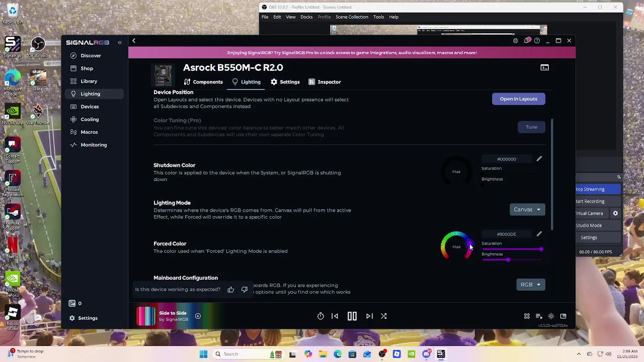Open the effect playlist icon
The image size is (644, 362).
[539, 316]
